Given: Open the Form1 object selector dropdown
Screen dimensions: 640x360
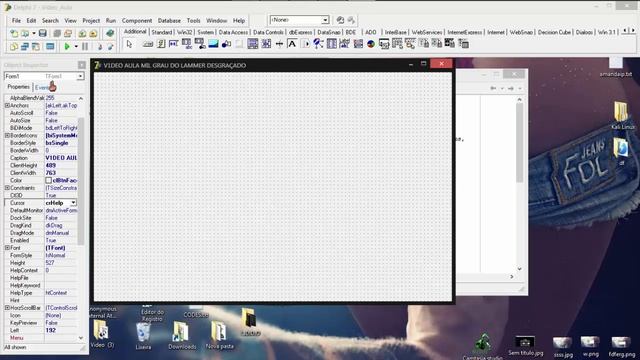Looking at the screenshot, I should pos(80,76).
